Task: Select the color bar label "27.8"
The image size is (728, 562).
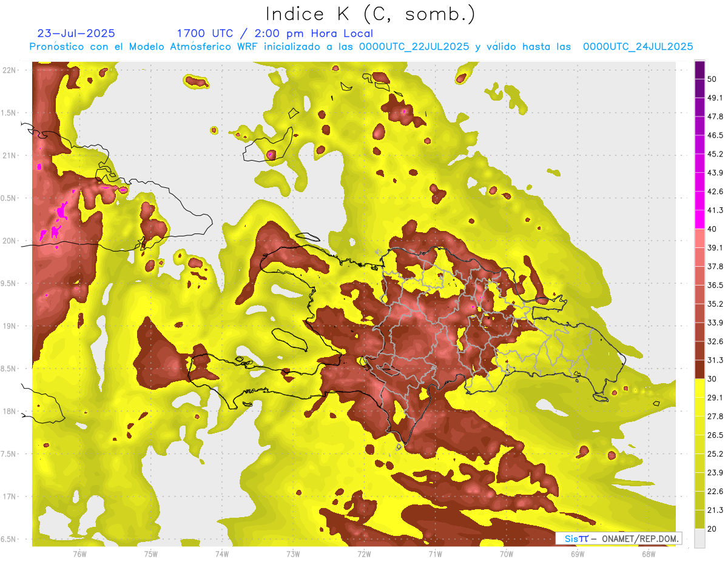Action: pyautogui.click(x=715, y=416)
